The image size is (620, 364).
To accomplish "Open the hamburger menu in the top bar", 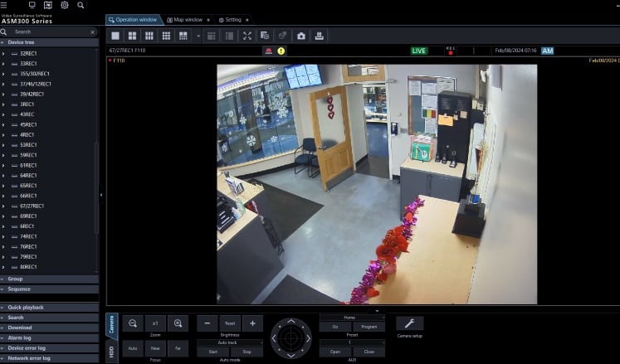I will pos(3,5).
